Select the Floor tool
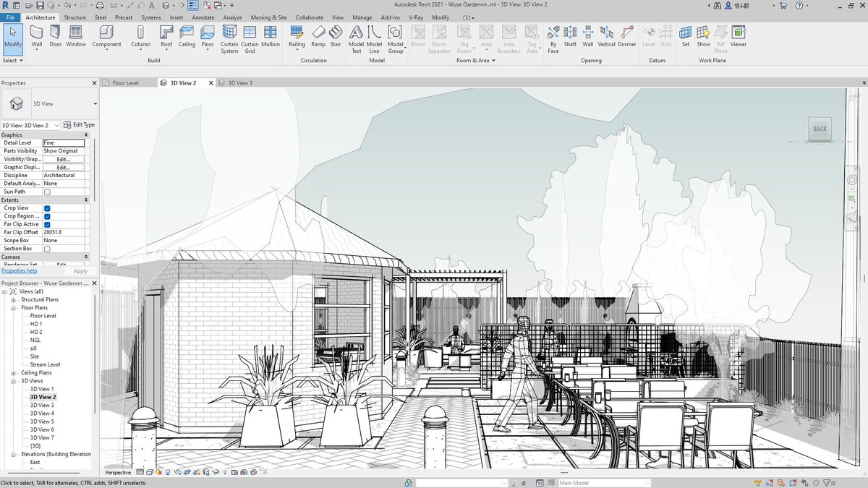The width and height of the screenshot is (868, 488). click(x=208, y=36)
